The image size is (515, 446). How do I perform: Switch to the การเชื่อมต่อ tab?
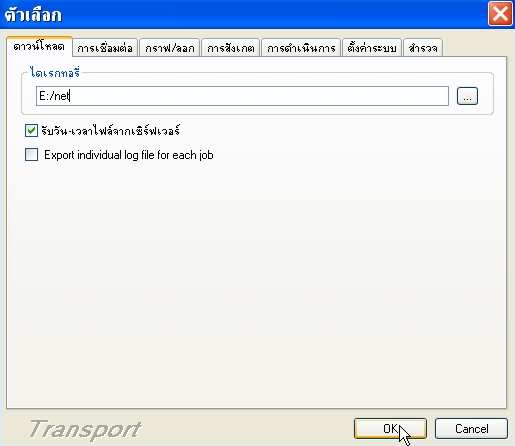coord(105,48)
